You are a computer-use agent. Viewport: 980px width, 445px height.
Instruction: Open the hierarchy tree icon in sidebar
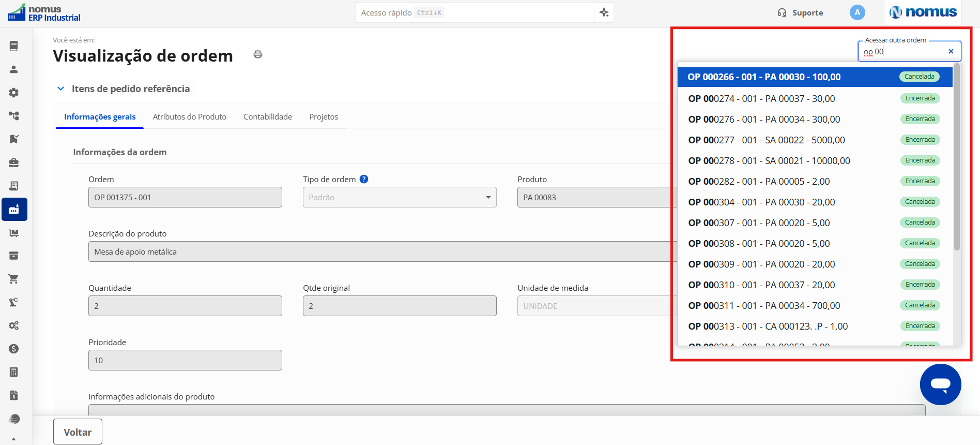14,116
